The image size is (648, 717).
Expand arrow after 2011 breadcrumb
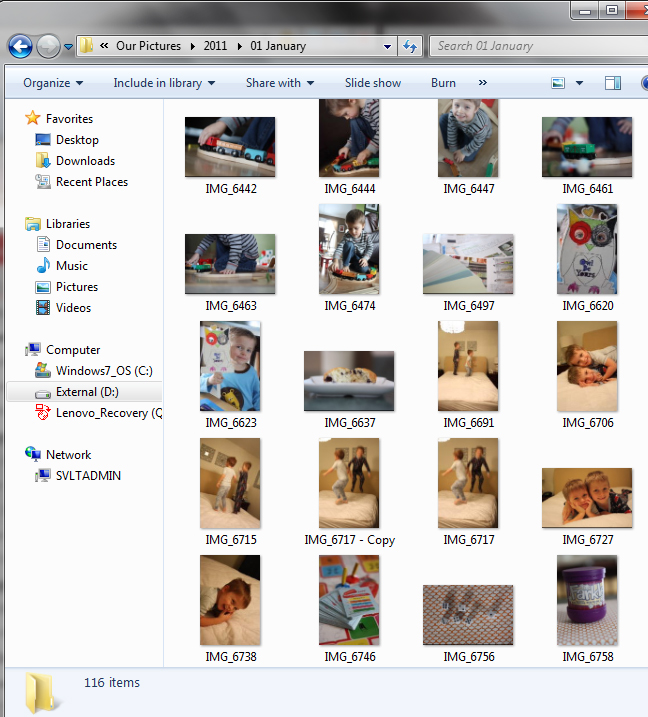coord(239,46)
